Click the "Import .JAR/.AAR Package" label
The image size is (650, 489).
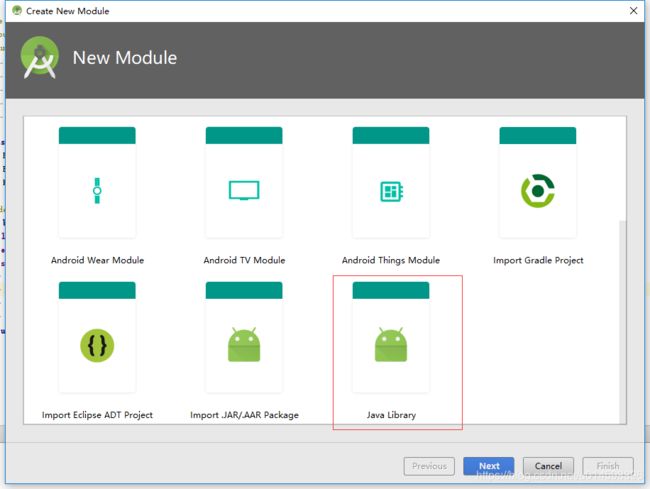(244, 415)
